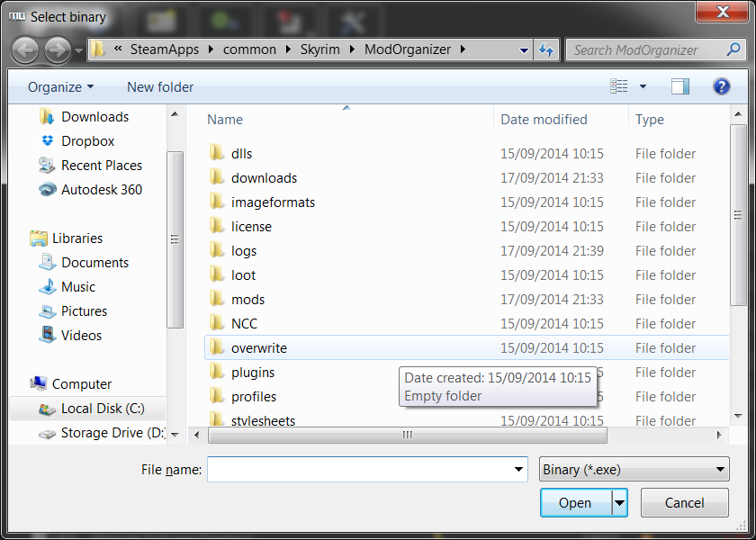Viewport: 756px width, 540px height.
Task: Select Libraries in the navigation pane
Action: click(77, 238)
